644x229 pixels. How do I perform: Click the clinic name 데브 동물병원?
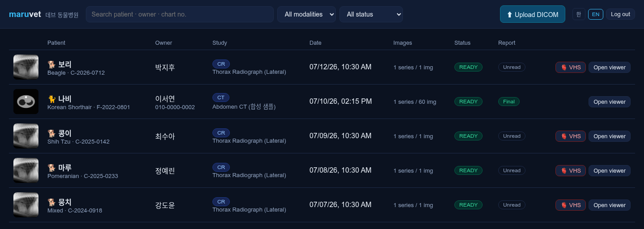click(x=62, y=15)
